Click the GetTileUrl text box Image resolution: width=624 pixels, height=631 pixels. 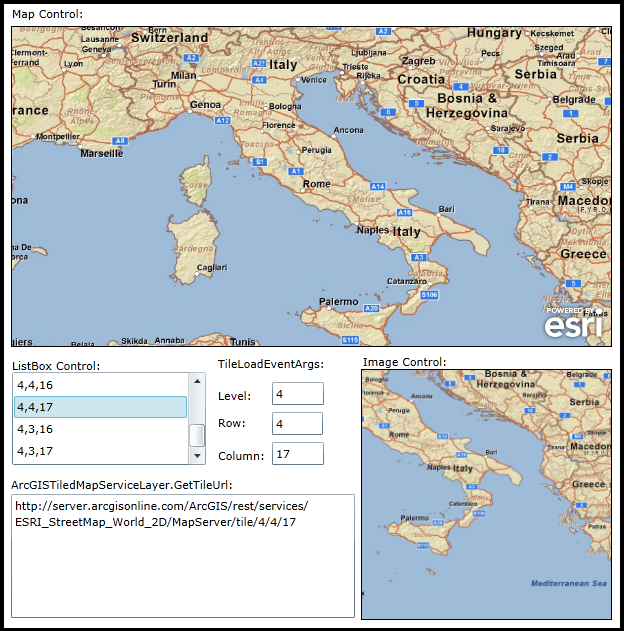[x=183, y=556]
